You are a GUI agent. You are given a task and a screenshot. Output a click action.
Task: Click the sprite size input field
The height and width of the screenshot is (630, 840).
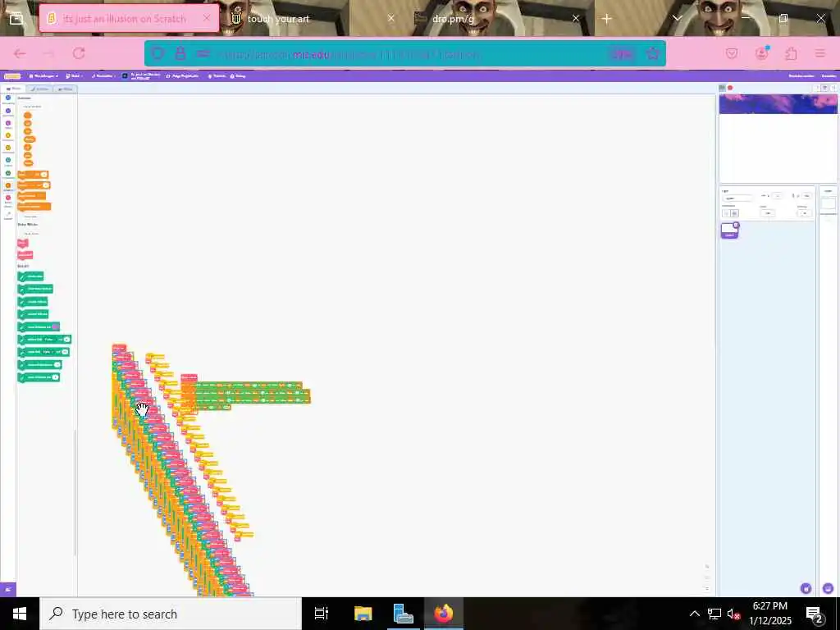pyautogui.click(x=767, y=213)
